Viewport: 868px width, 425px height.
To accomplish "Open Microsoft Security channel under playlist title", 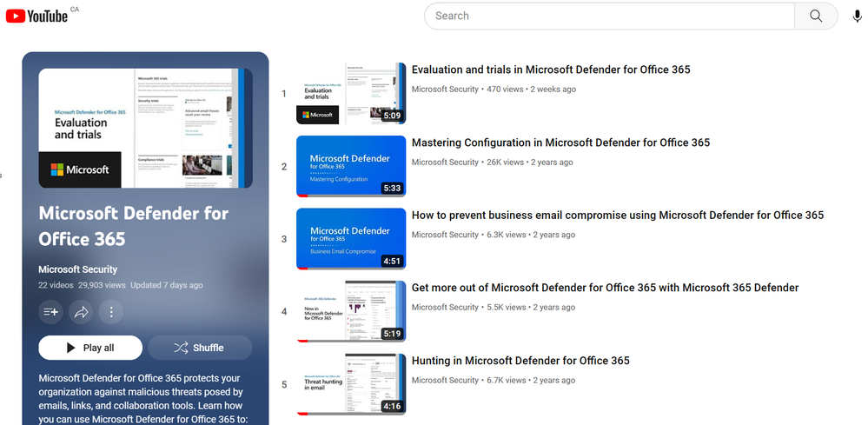I will (x=78, y=269).
